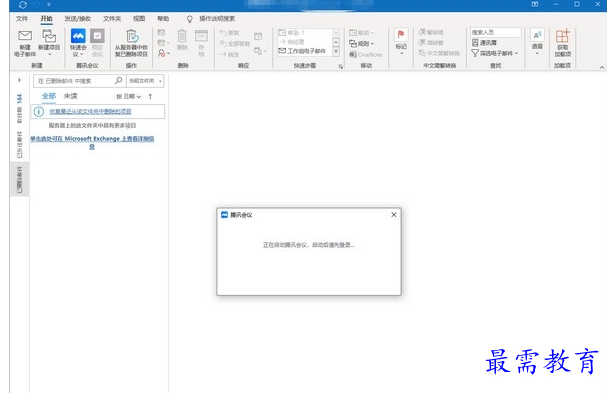
Task: Click the meeting reply icon in 响应 group
Action: (258, 36)
